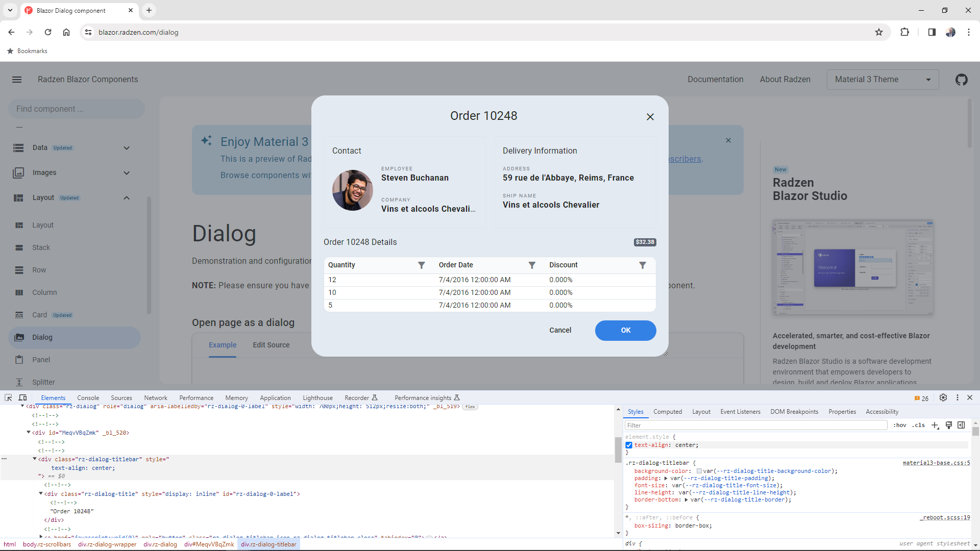Collapse the Layout sidebar section chevron
This screenshot has height=551, width=980.
tap(127, 198)
